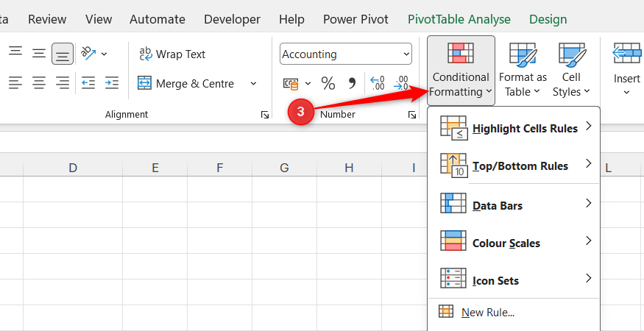The image size is (644, 331).
Task: Click the Insert cells icon
Action: click(x=627, y=54)
